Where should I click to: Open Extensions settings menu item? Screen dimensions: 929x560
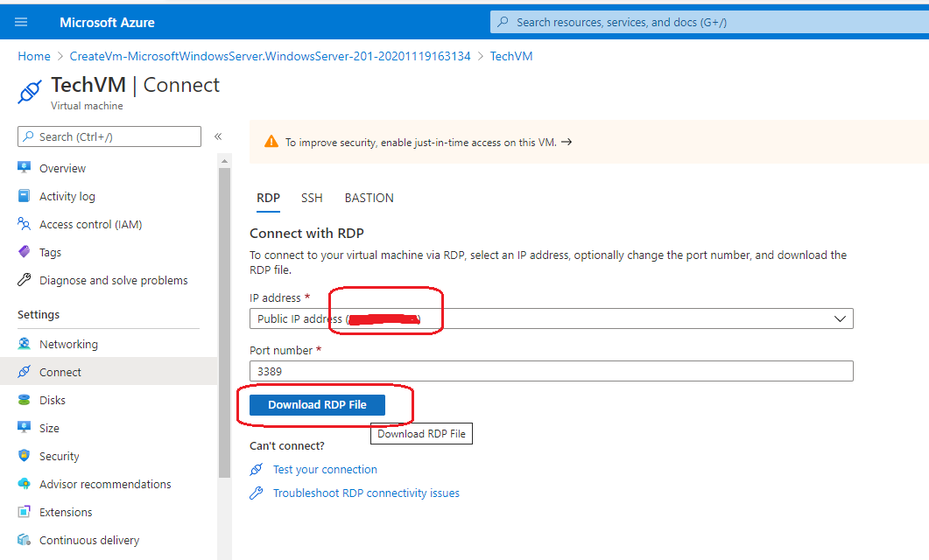[109, 512]
